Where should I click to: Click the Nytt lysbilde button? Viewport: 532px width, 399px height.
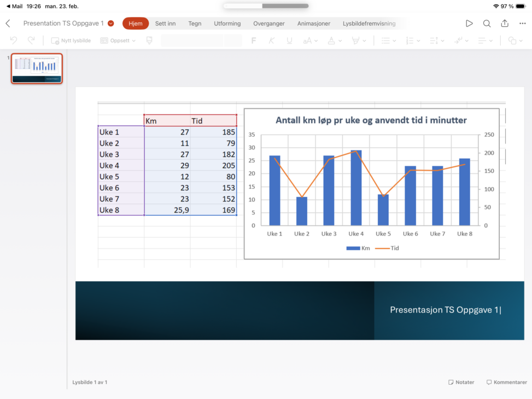(x=71, y=41)
